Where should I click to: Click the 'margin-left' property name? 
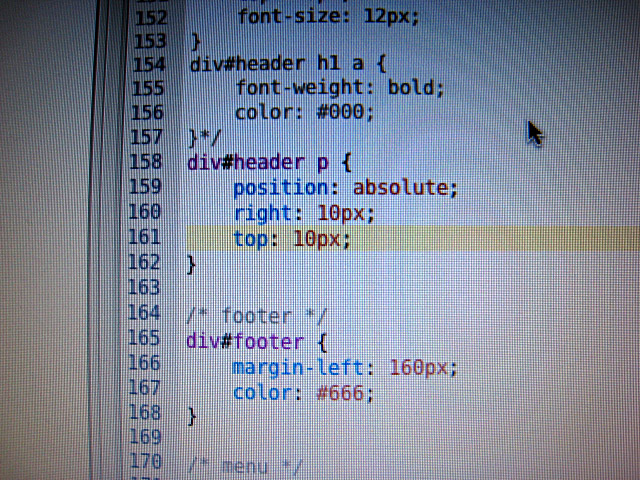tap(298, 368)
